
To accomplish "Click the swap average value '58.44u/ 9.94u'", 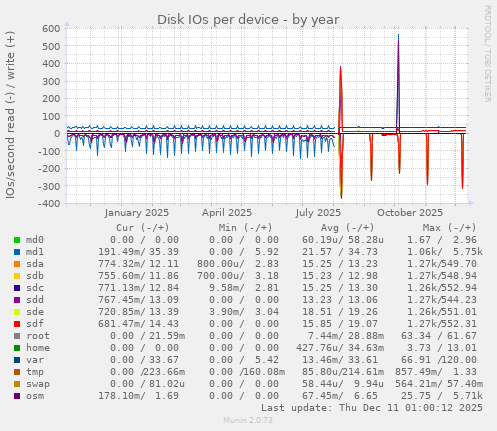I will (343, 384).
